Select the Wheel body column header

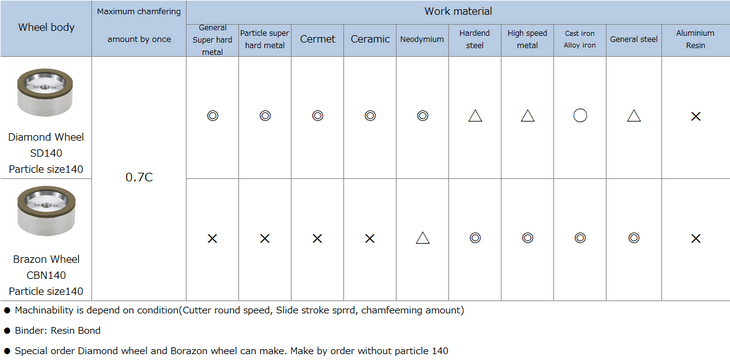point(46,28)
